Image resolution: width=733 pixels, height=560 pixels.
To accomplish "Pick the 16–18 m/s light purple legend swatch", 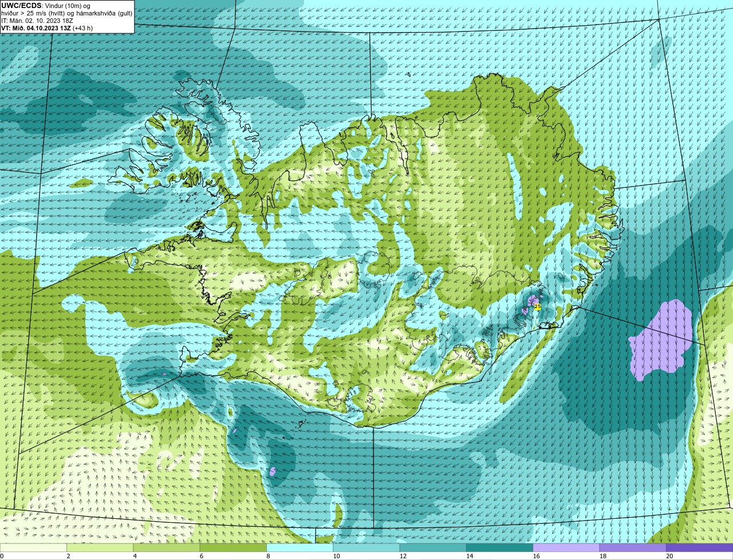I will pyautogui.click(x=566, y=548).
